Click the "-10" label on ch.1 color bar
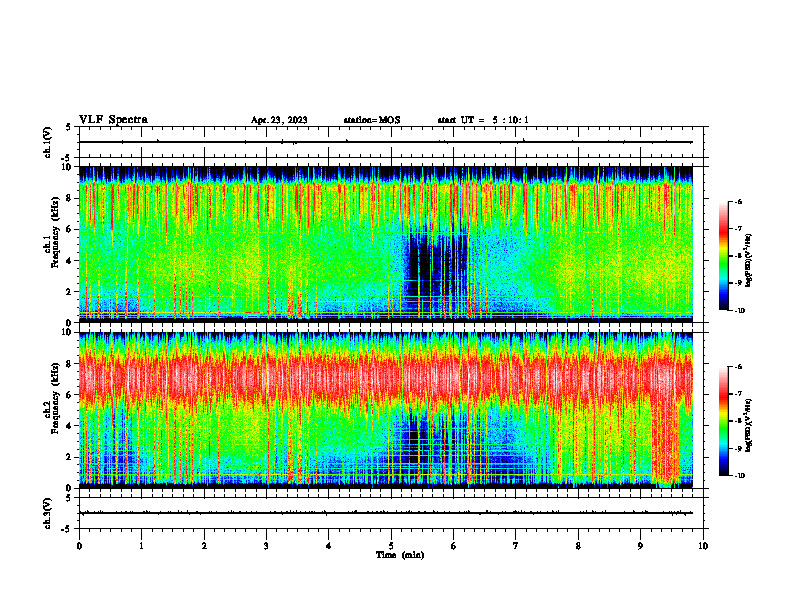Viewport: 792px width, 612px height. [x=739, y=311]
